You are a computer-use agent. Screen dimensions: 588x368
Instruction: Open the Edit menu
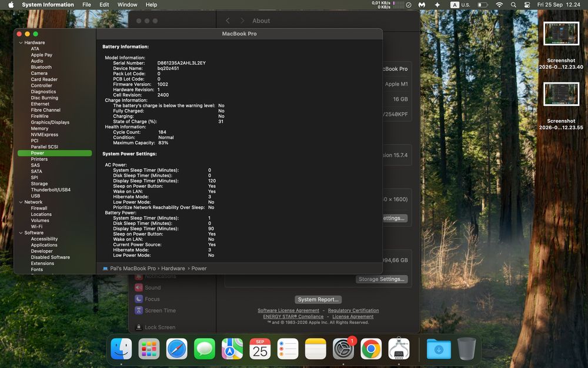point(104,5)
